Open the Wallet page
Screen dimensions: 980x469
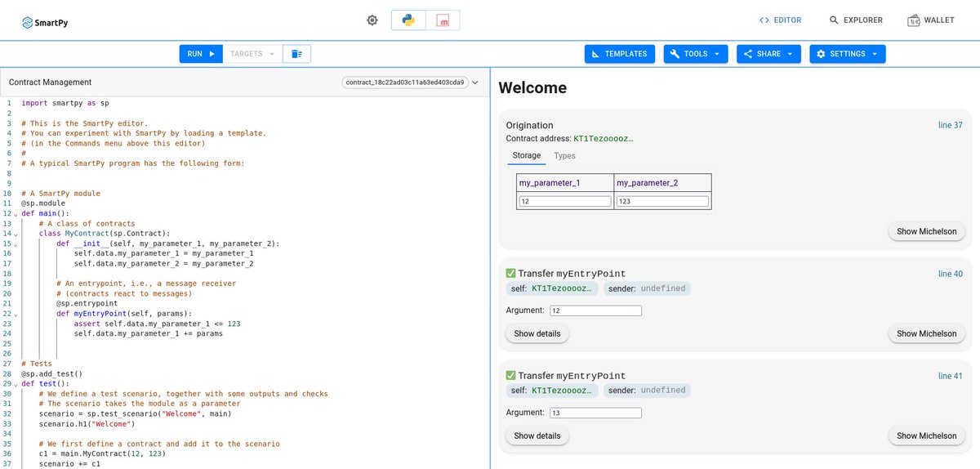point(931,20)
